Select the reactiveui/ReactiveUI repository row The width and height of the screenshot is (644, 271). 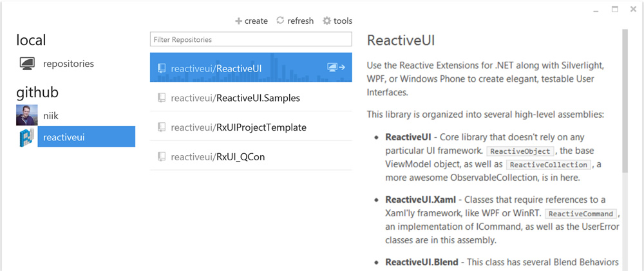pos(245,68)
